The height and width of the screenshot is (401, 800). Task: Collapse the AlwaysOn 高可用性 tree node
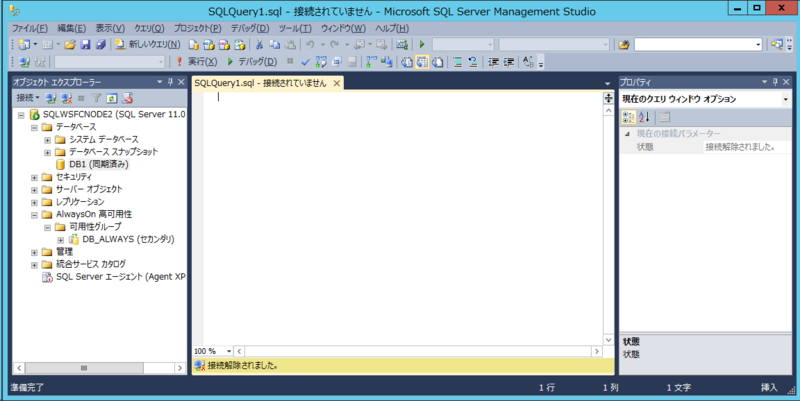coord(34,214)
